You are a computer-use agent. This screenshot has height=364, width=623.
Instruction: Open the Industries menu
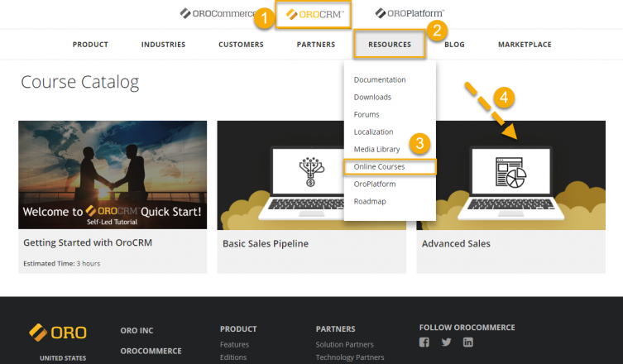[x=163, y=45]
